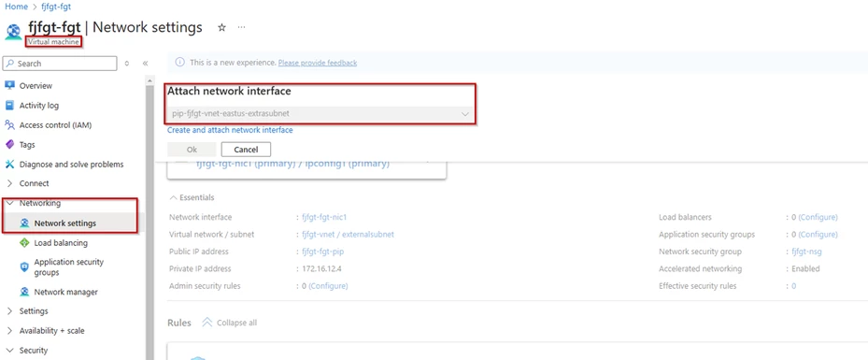The height and width of the screenshot is (360, 868).
Task: Click the purple Tags icon
Action: click(x=9, y=145)
